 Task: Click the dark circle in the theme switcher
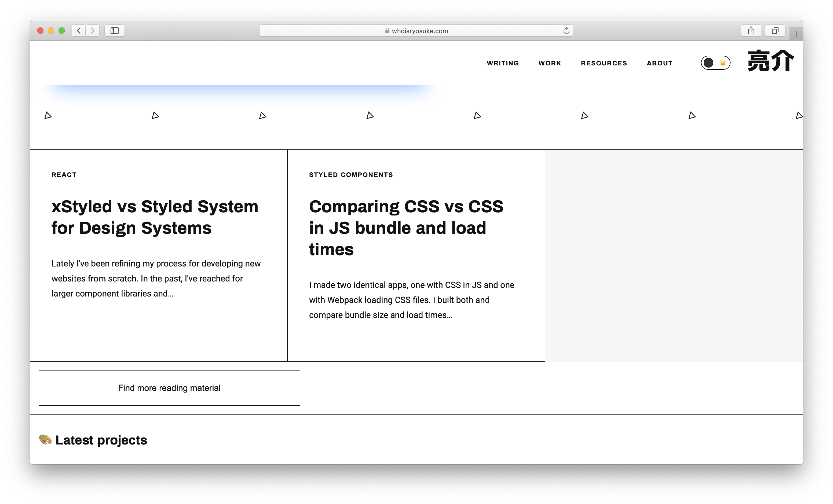pos(708,63)
